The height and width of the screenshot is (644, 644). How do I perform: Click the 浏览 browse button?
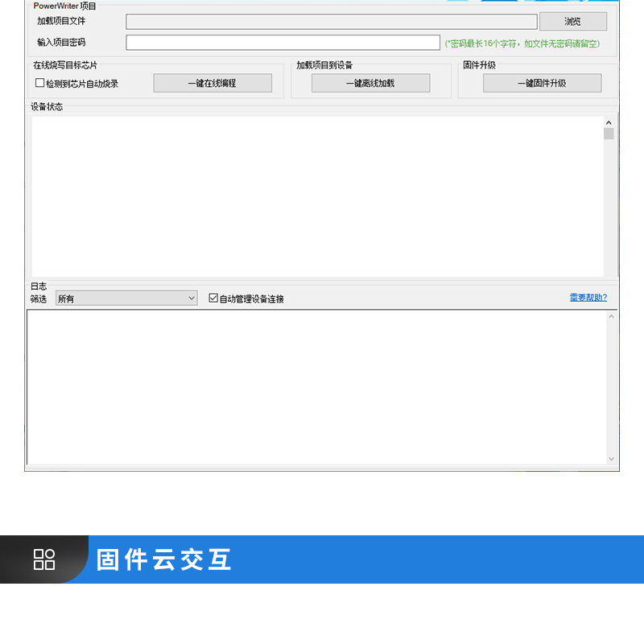(572, 22)
